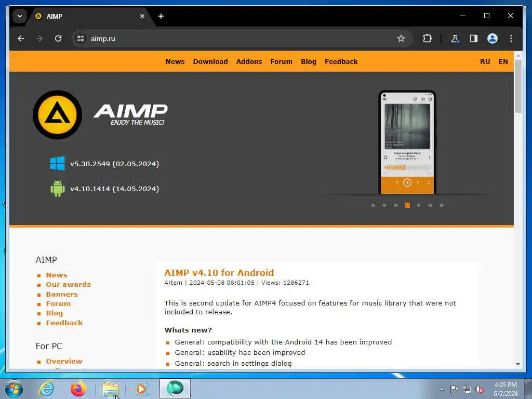View site information icon in address bar
The height and width of the screenshot is (399, 532).
coord(81,38)
